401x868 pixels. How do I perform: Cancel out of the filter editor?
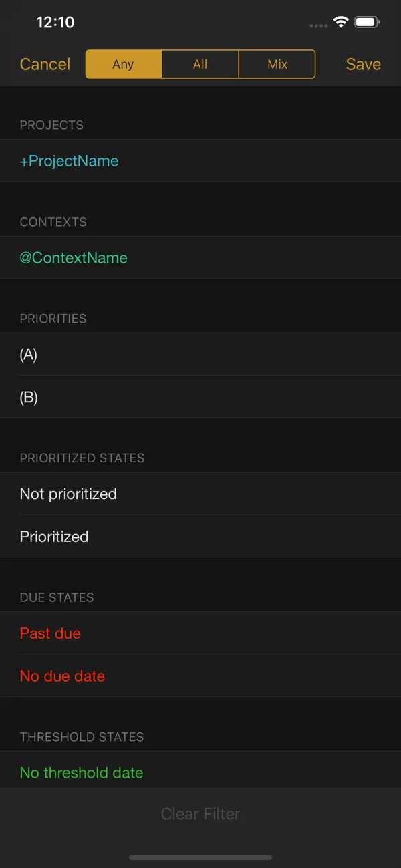pyautogui.click(x=44, y=64)
